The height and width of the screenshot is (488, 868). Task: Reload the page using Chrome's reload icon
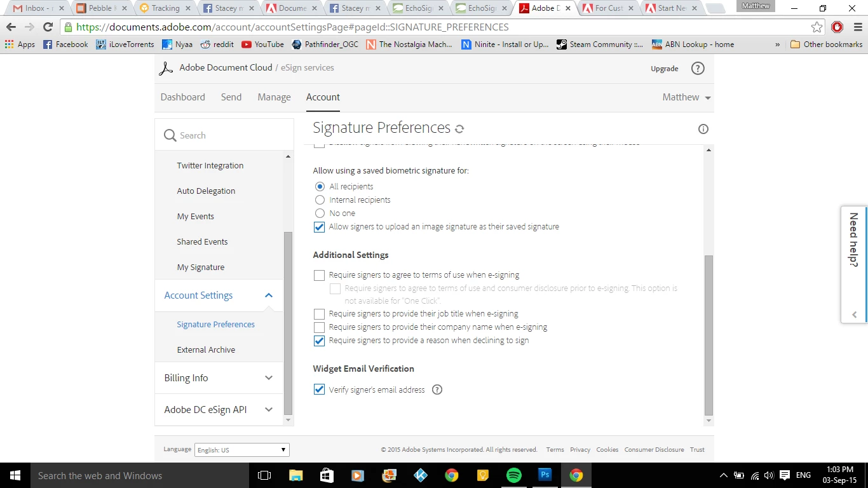[48, 27]
